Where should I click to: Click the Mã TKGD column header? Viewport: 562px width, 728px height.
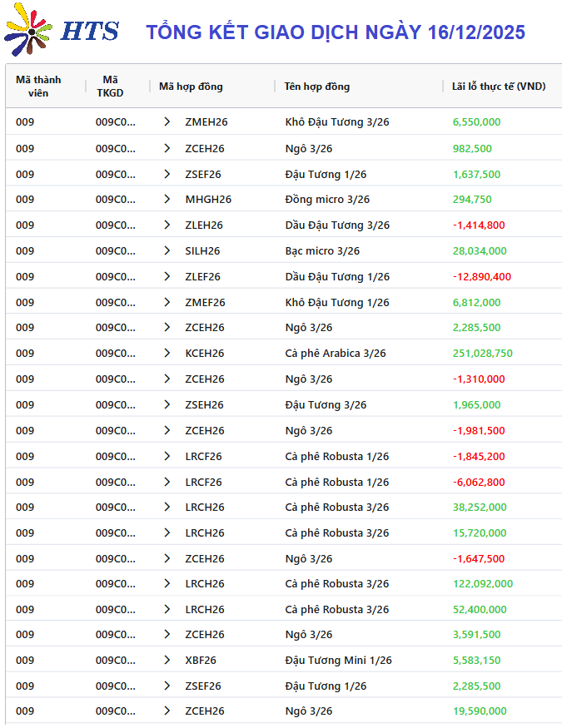coord(110,87)
